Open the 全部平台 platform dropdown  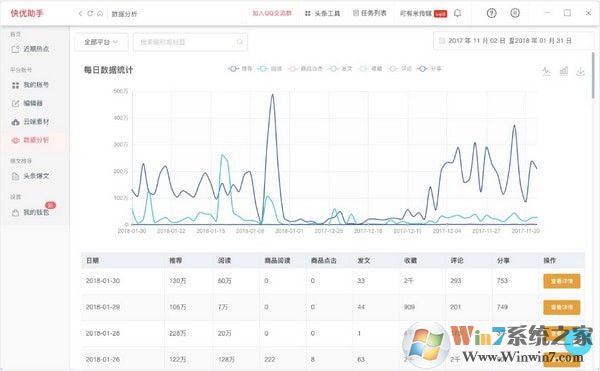101,42
